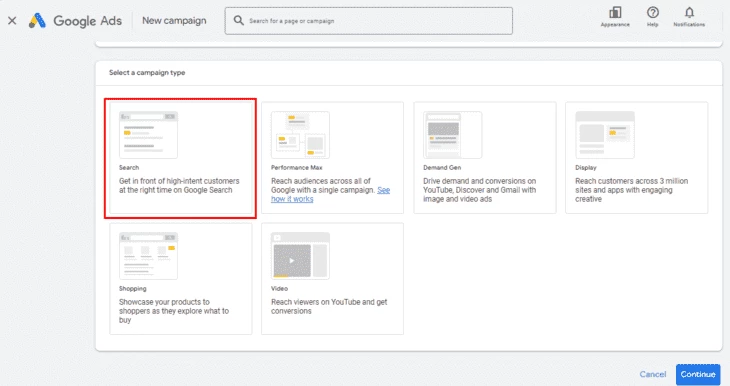Click 'Get in front of high-intent customers' description

(x=179, y=185)
